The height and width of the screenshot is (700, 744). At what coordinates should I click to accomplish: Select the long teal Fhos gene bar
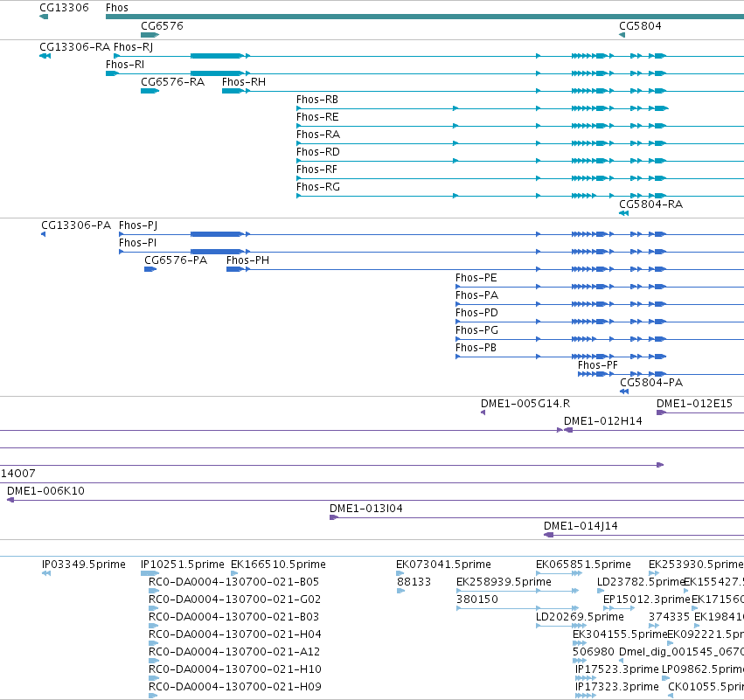pos(425,17)
